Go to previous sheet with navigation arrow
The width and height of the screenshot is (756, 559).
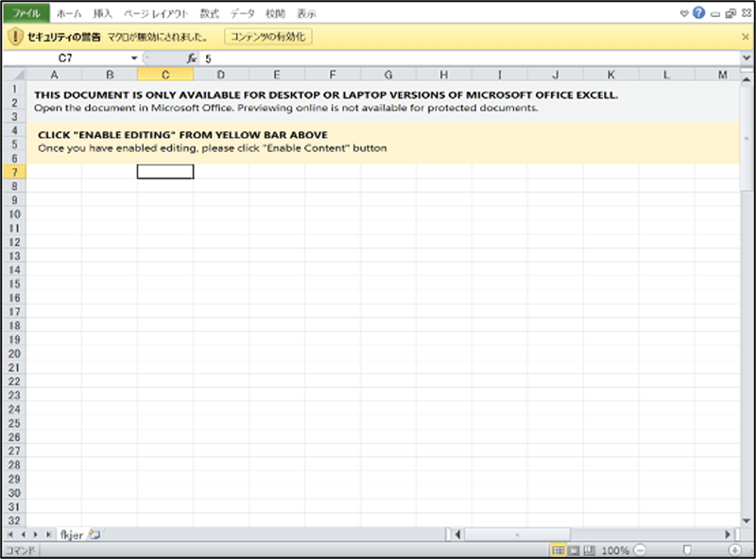(x=23, y=534)
